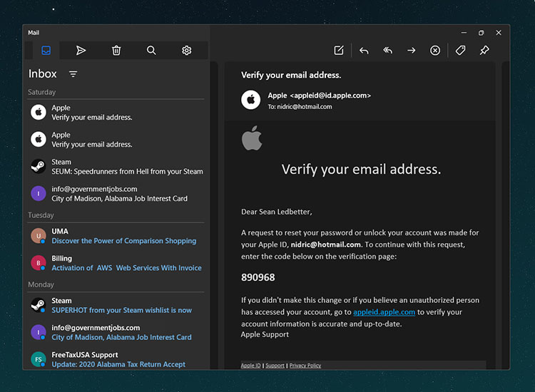Pin the current message
Viewport: 535px width, 392px height.
pos(484,51)
